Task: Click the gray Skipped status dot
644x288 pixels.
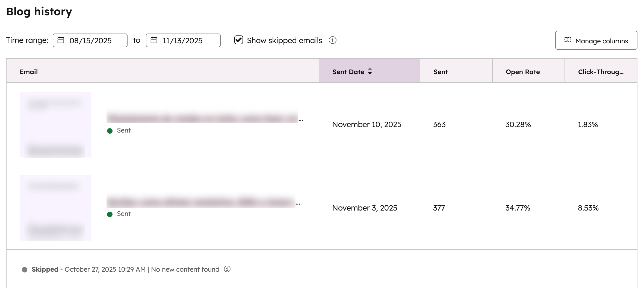Action: (25, 269)
